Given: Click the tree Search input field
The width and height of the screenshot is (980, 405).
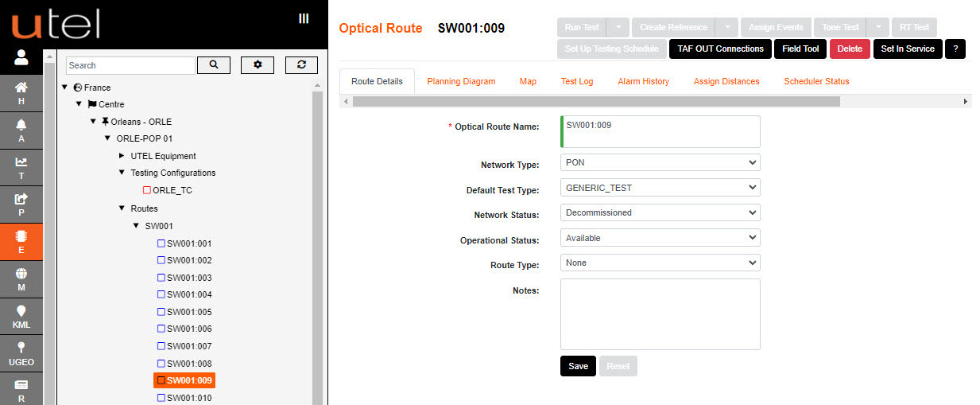Looking at the screenshot, I should 130,65.
